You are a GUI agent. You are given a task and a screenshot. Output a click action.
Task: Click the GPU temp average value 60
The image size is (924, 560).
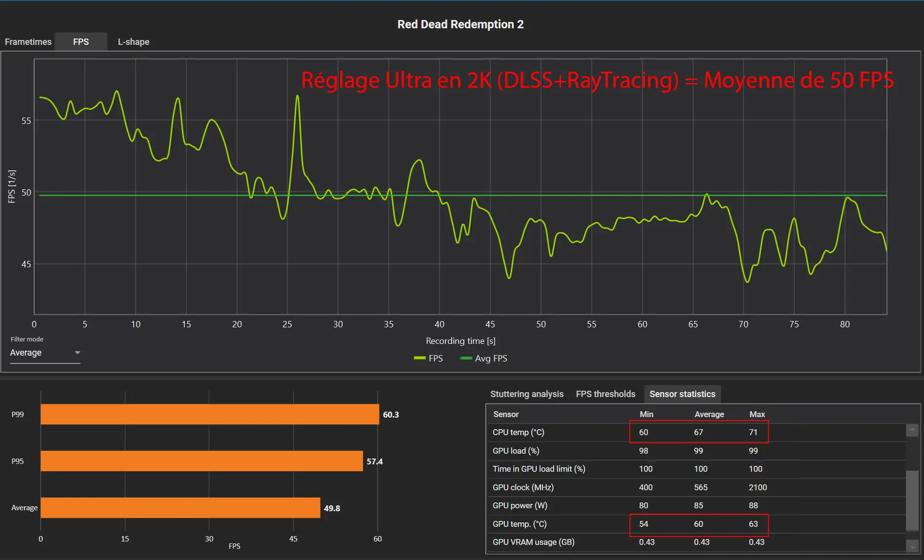pyautogui.click(x=699, y=524)
